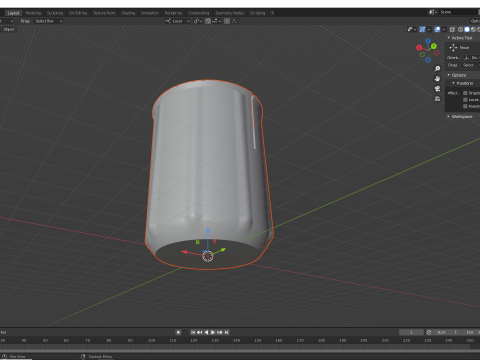This screenshot has height=360, width=480.
Task: Toggle perspective/orthographic grid icon
Action: click(x=437, y=99)
